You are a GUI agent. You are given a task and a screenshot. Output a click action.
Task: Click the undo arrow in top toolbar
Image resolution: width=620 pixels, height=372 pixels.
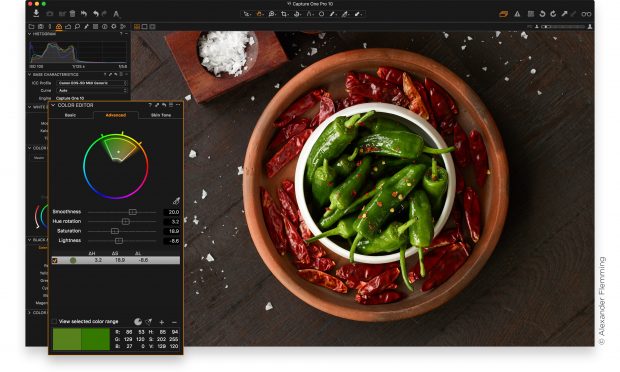point(96,14)
